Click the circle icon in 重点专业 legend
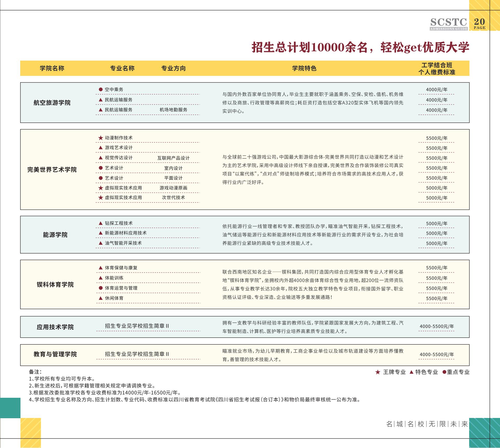The height and width of the screenshot is (448, 500). pos(444,372)
